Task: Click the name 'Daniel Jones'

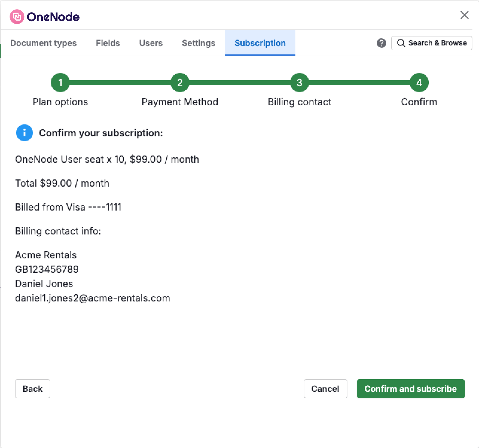Action: click(44, 284)
